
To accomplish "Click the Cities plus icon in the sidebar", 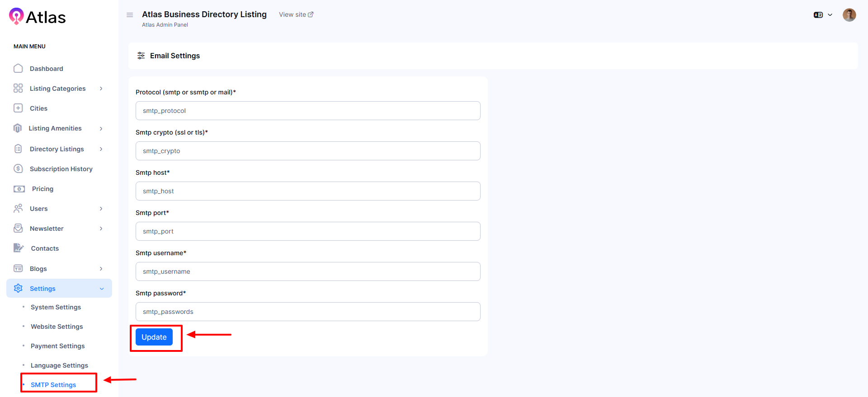I will click(x=18, y=108).
